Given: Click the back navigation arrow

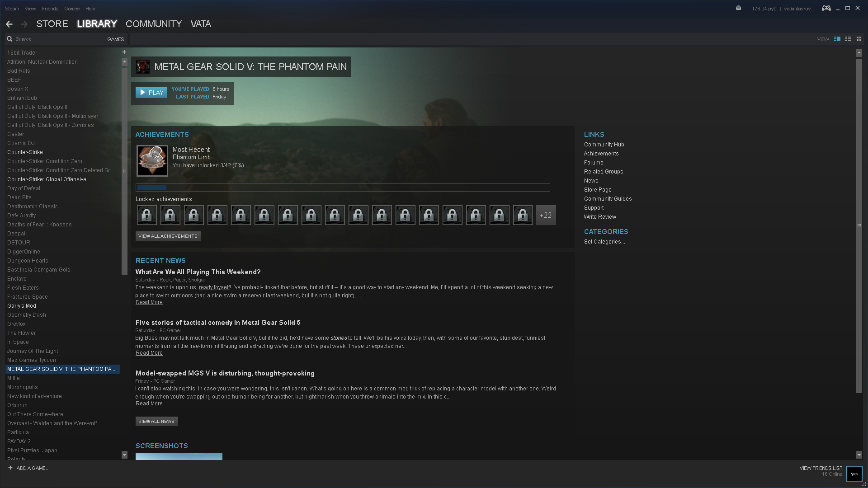Looking at the screenshot, I should [x=9, y=24].
